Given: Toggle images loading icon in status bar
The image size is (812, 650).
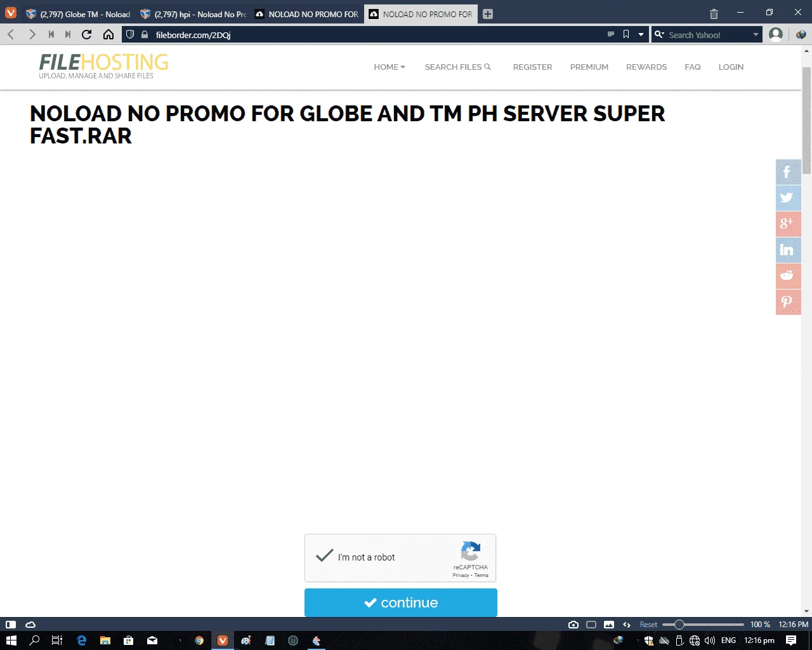Looking at the screenshot, I should point(609,625).
